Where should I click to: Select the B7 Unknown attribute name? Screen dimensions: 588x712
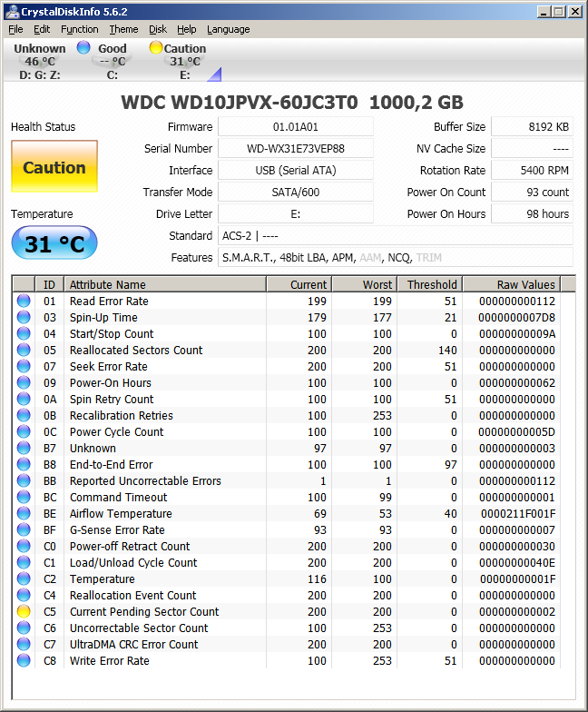[x=93, y=449]
